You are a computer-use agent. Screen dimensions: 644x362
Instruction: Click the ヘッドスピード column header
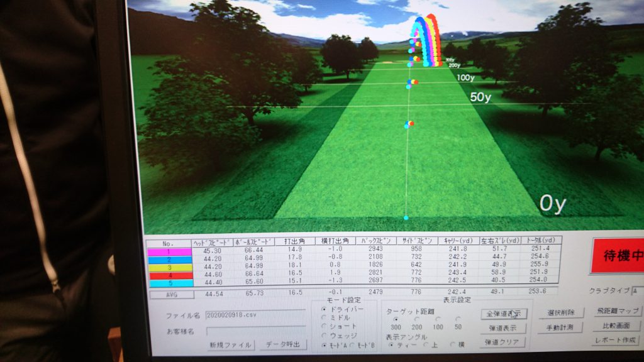[x=212, y=243]
